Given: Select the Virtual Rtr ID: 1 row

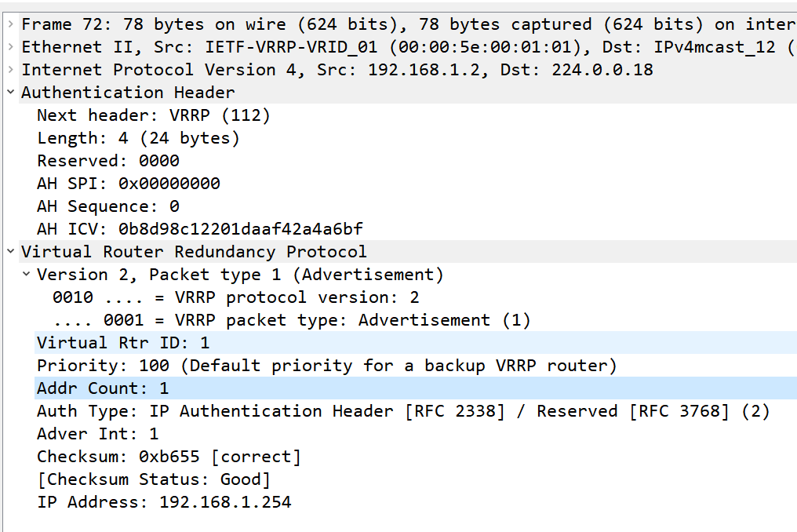Looking at the screenshot, I should (123, 343).
